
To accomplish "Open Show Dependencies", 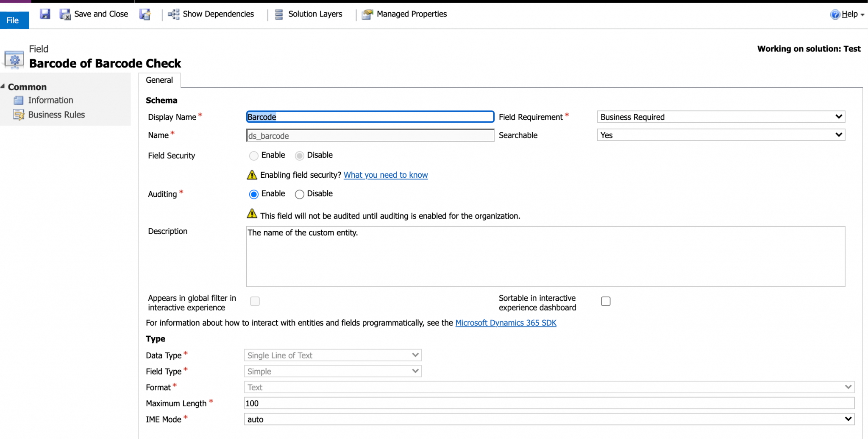I will pos(211,14).
